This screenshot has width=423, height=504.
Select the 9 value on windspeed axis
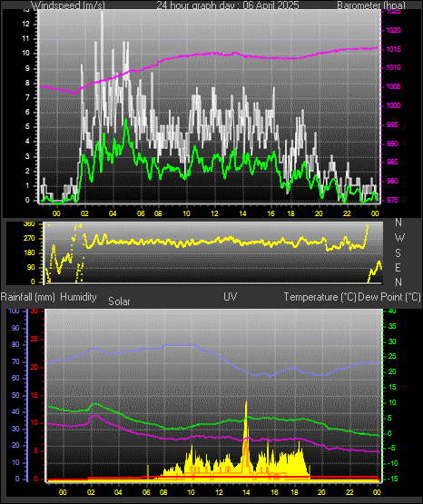27,68
